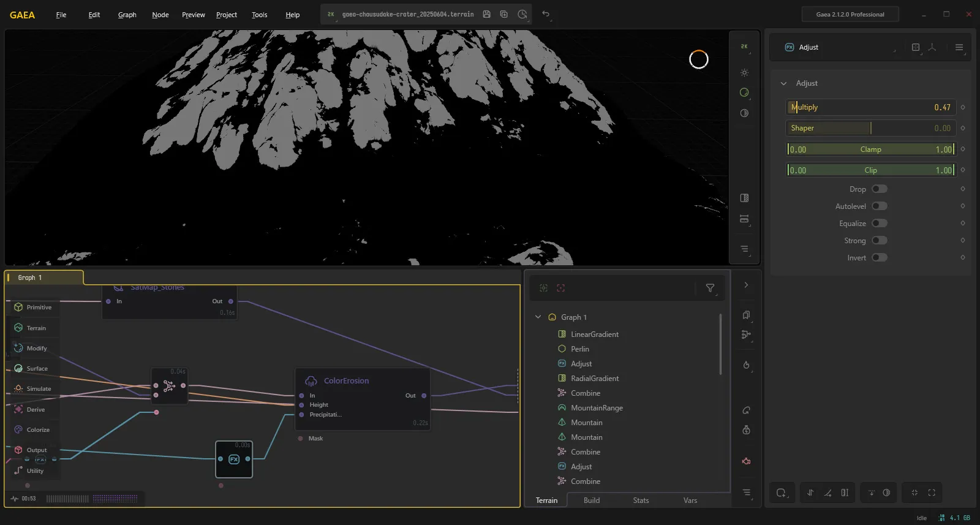
Task: Switch to the Build tab
Action: (x=592, y=500)
